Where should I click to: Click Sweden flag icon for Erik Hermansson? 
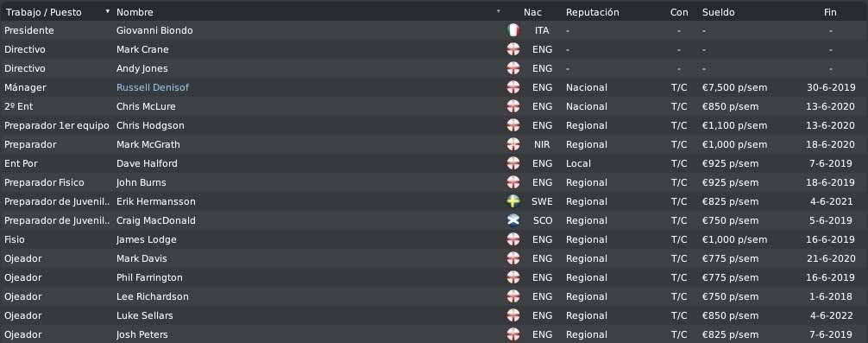513,201
